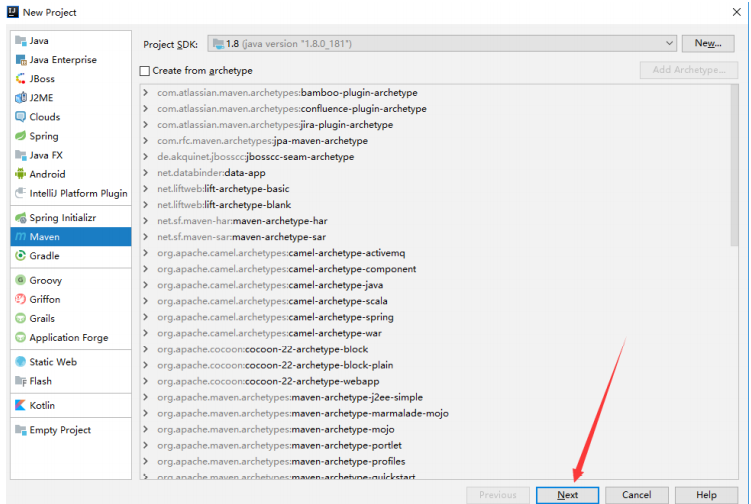The height and width of the screenshot is (504, 751).
Task: Enable Create from archetype checkbox
Action: (x=145, y=71)
